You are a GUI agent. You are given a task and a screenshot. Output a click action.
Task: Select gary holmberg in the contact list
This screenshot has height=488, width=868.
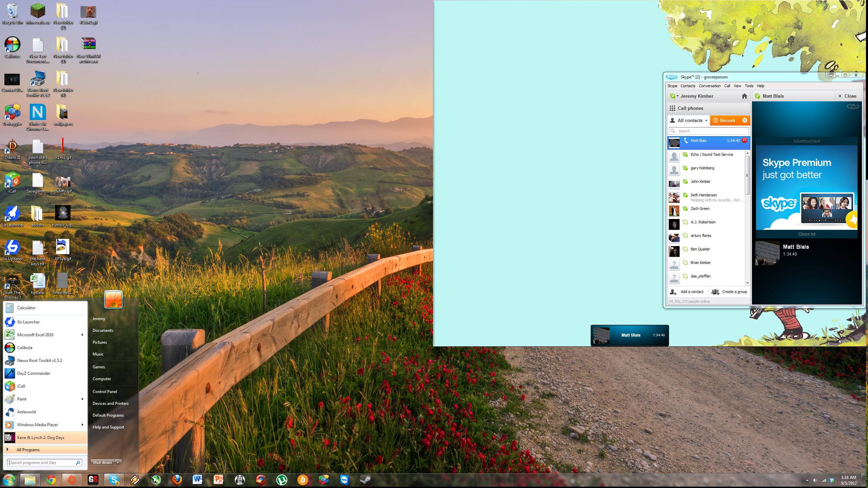tap(706, 170)
